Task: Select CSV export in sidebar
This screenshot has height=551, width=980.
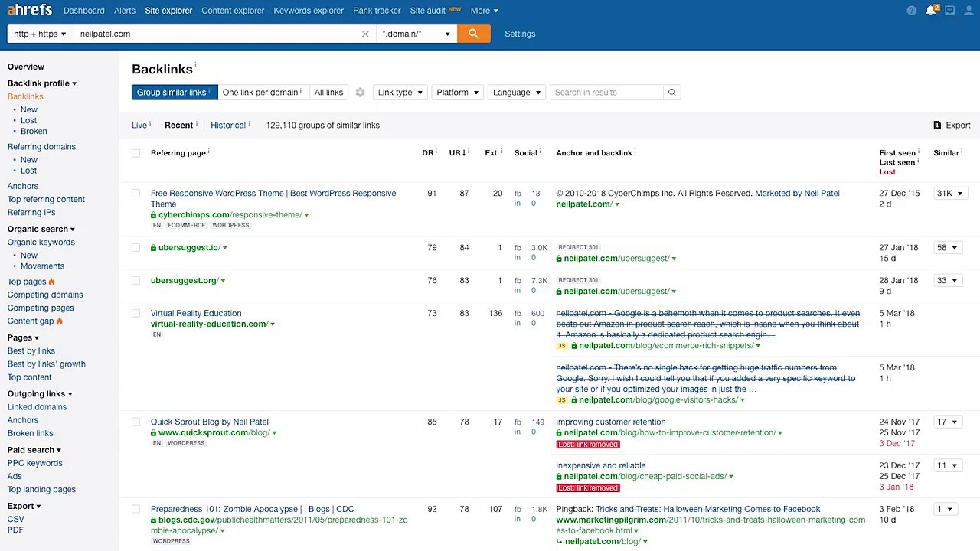Action: (x=16, y=520)
